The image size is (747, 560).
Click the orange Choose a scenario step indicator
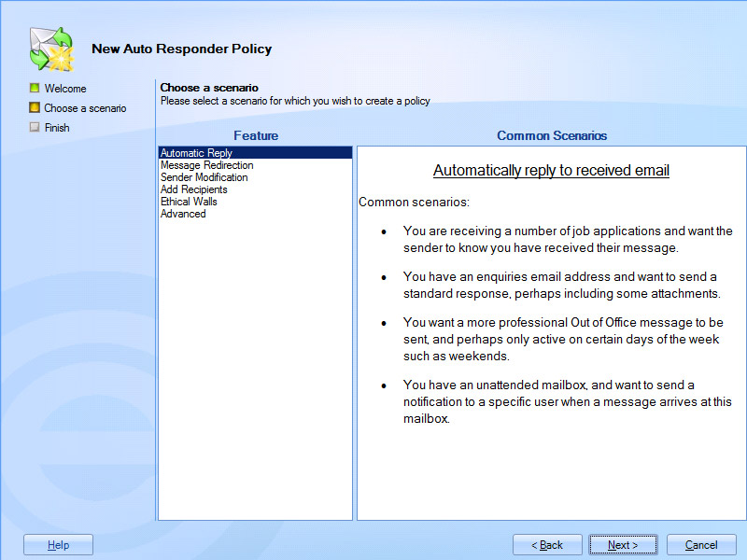35,107
